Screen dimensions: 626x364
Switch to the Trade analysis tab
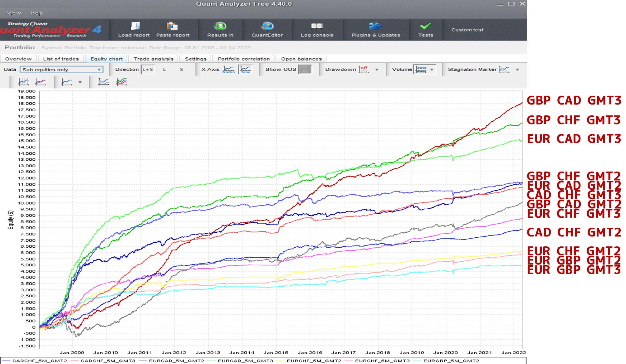coord(153,59)
